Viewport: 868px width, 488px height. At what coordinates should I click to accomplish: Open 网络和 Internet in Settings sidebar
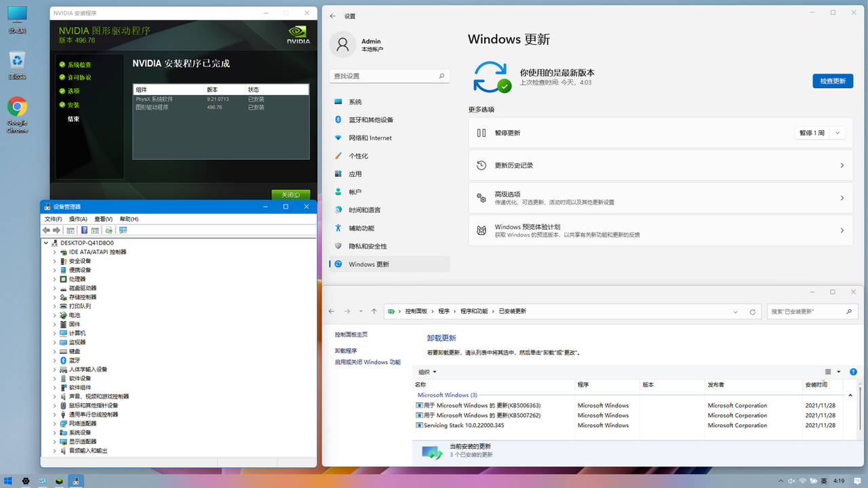[389, 138]
